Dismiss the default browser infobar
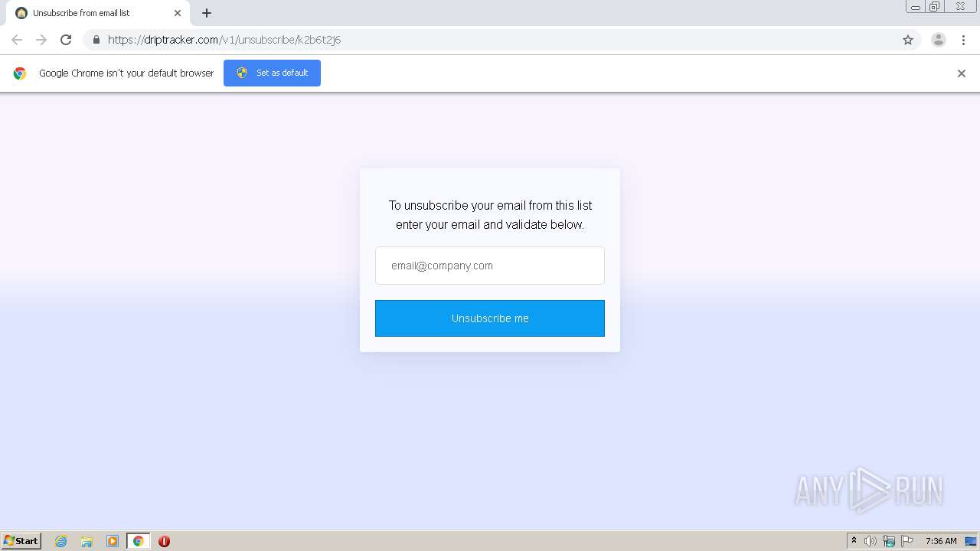The height and width of the screenshot is (551, 980). (962, 73)
